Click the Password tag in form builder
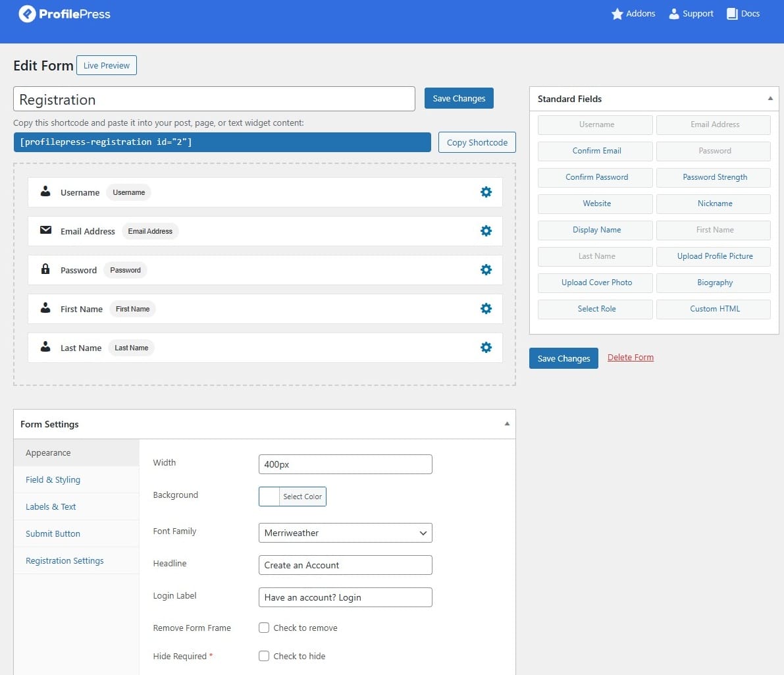This screenshot has height=675, width=784. 125,270
